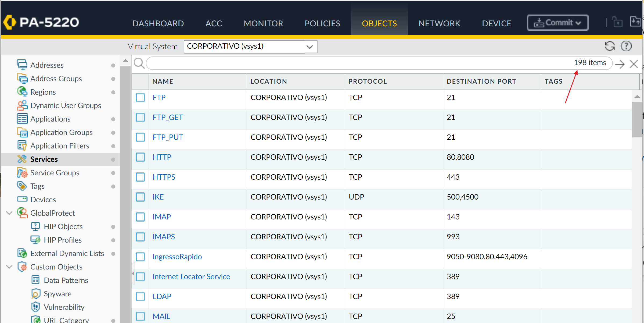Check the checkbox for the FTP service
This screenshot has height=323, width=644.
[140, 98]
